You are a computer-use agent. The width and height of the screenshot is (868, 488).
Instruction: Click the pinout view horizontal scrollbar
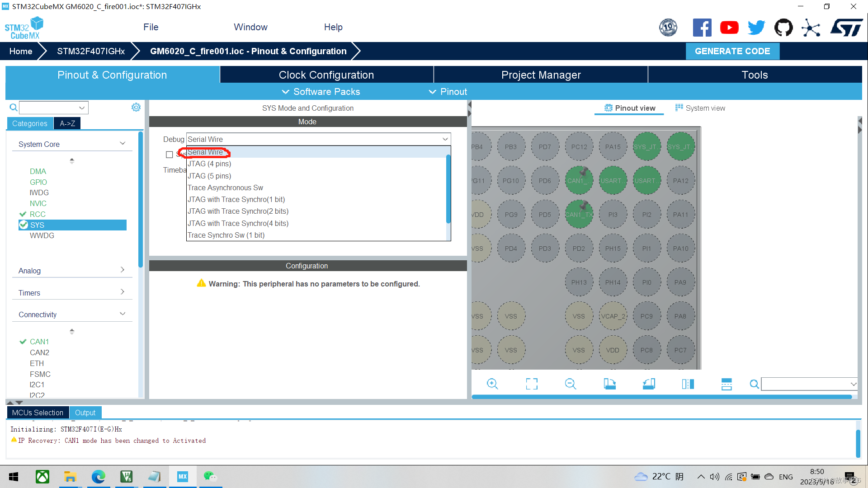pos(662,397)
